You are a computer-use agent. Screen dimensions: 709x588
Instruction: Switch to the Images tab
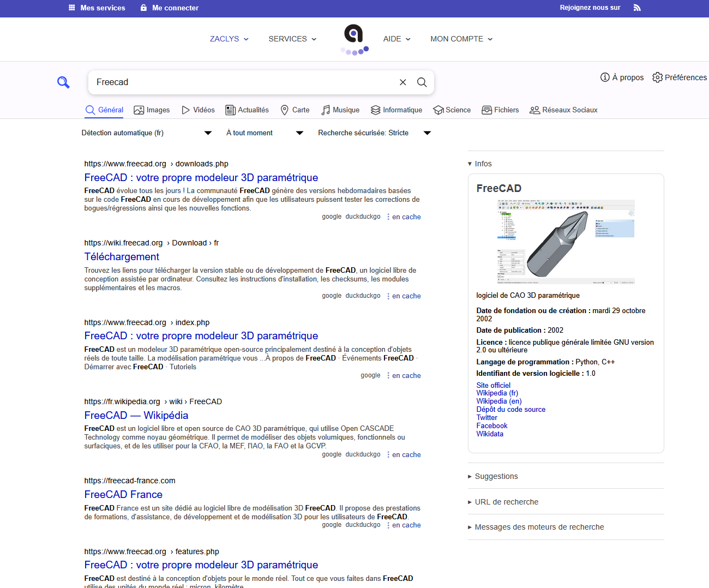(x=152, y=110)
